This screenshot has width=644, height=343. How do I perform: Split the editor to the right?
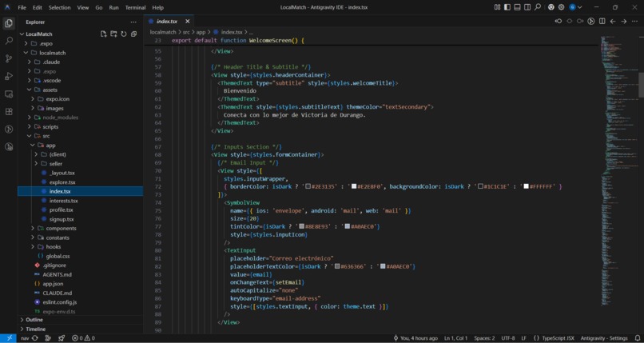tap(602, 22)
